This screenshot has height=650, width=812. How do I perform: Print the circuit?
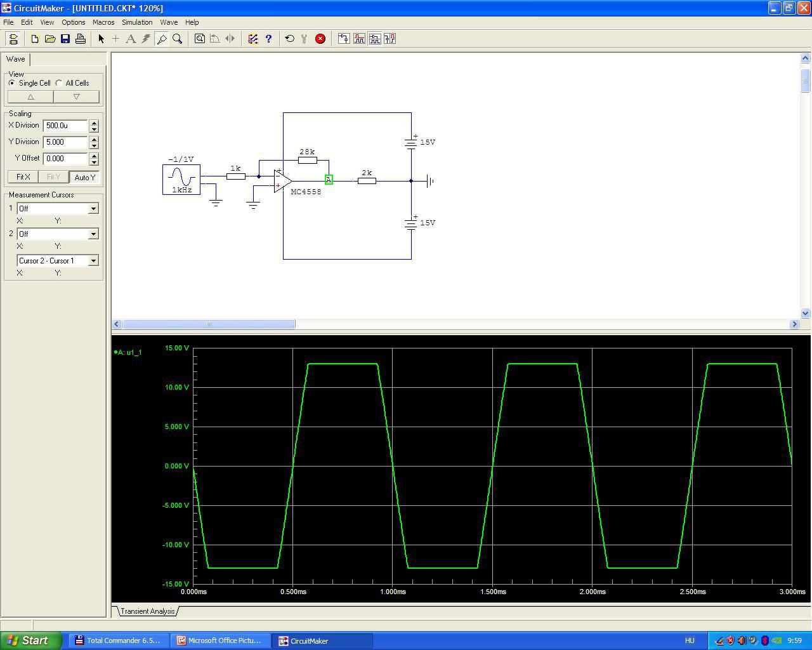pos(81,39)
